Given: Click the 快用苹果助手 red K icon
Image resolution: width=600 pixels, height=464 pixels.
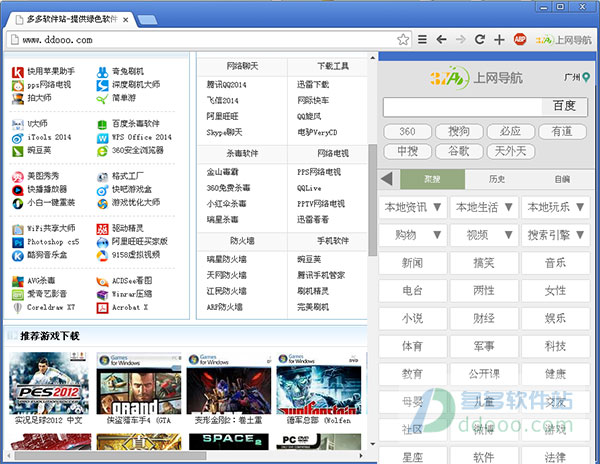Looking at the screenshot, I should coord(18,72).
